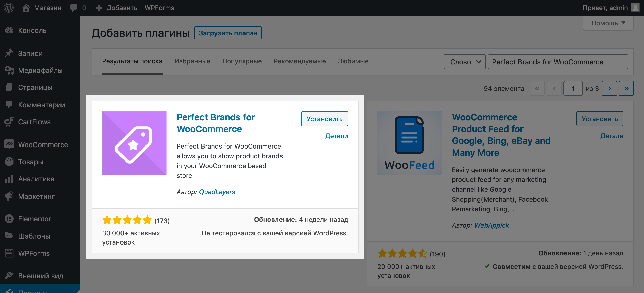Click the Аналитика chart icon

click(9, 179)
